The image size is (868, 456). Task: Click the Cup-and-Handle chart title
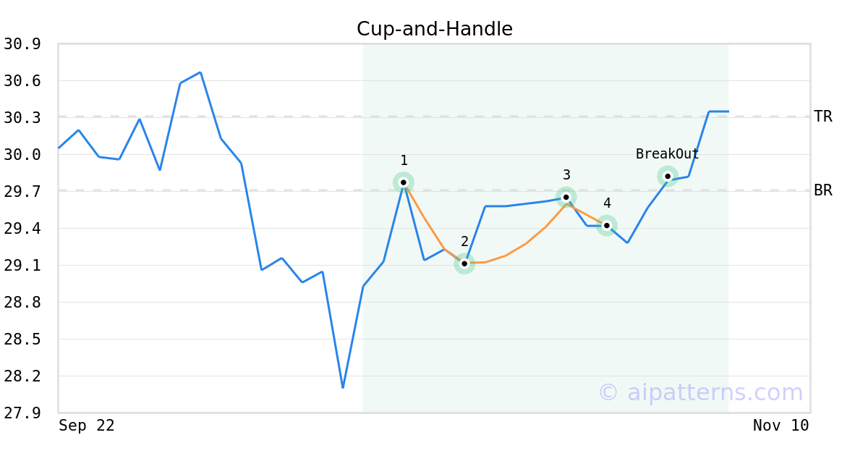pos(434,29)
